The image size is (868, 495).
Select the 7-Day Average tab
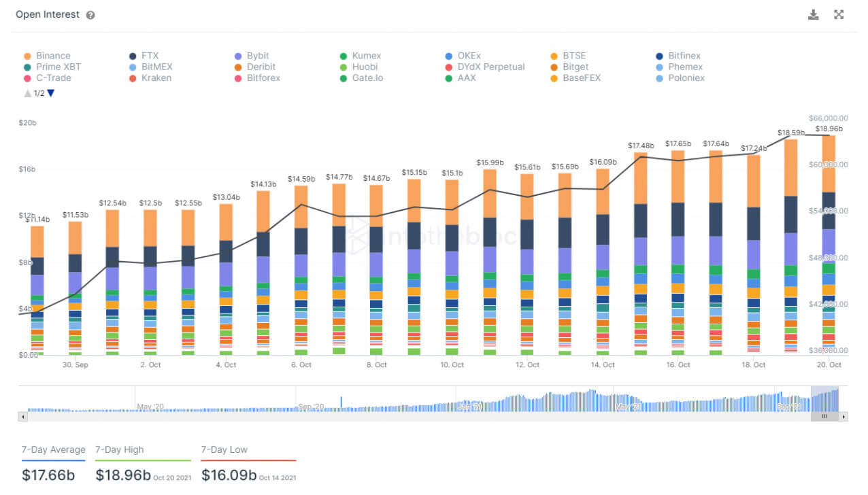coord(52,449)
